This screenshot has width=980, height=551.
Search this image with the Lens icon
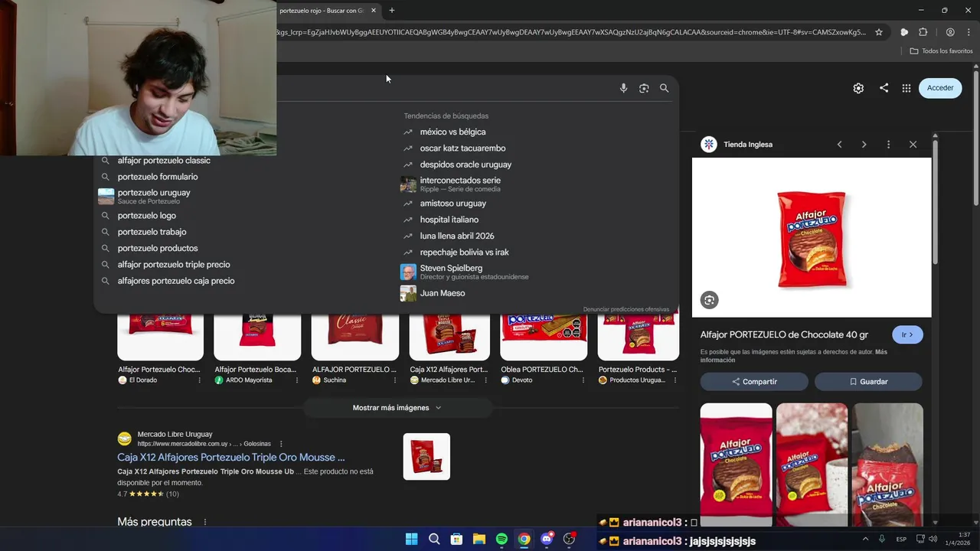(709, 300)
